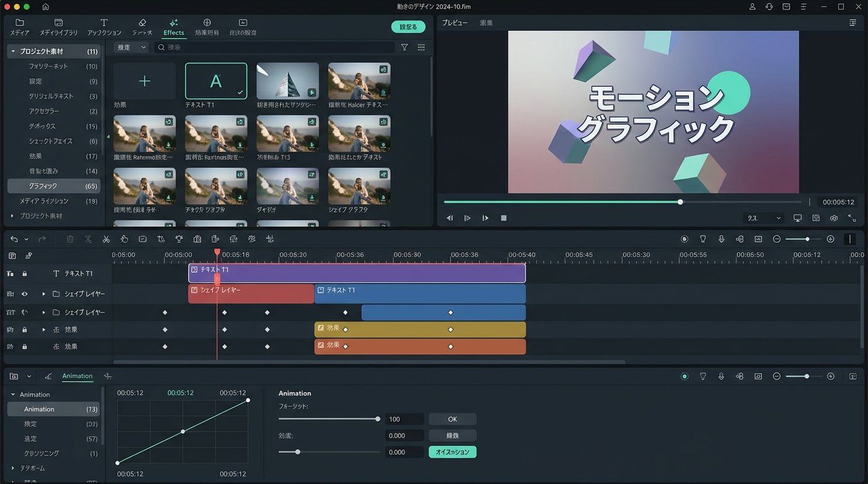Expand the bottom プロジェクト素材 tree item
Viewport: 868px width, 484px height.
(x=12, y=216)
